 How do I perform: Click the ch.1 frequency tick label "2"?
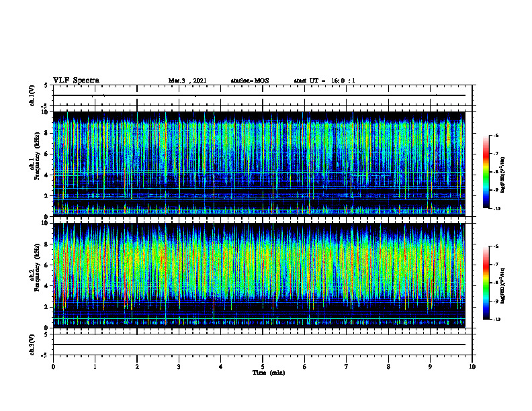click(46, 195)
